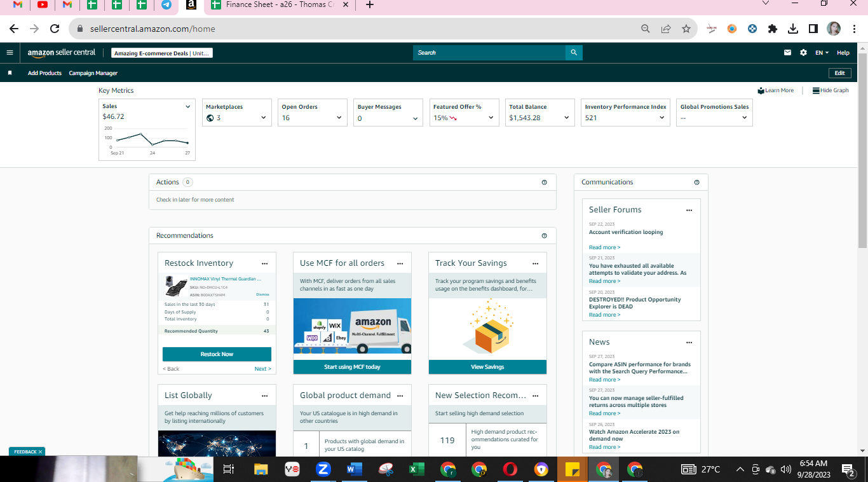Share this page from the address bar
The width and height of the screenshot is (868, 482).
[x=666, y=29]
